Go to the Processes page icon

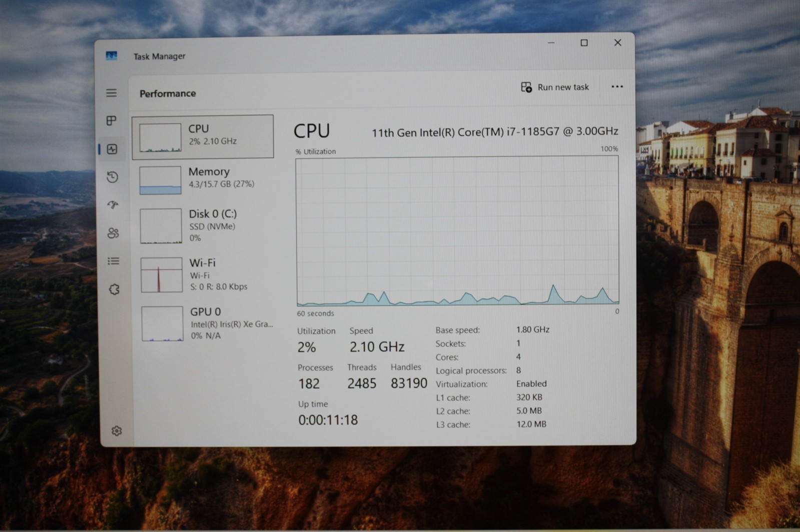coord(112,120)
